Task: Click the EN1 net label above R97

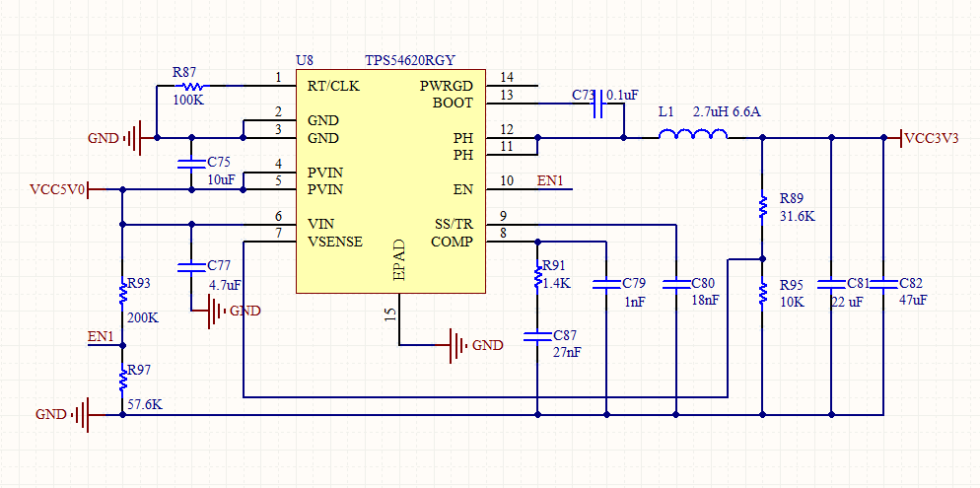Action: coord(101,337)
